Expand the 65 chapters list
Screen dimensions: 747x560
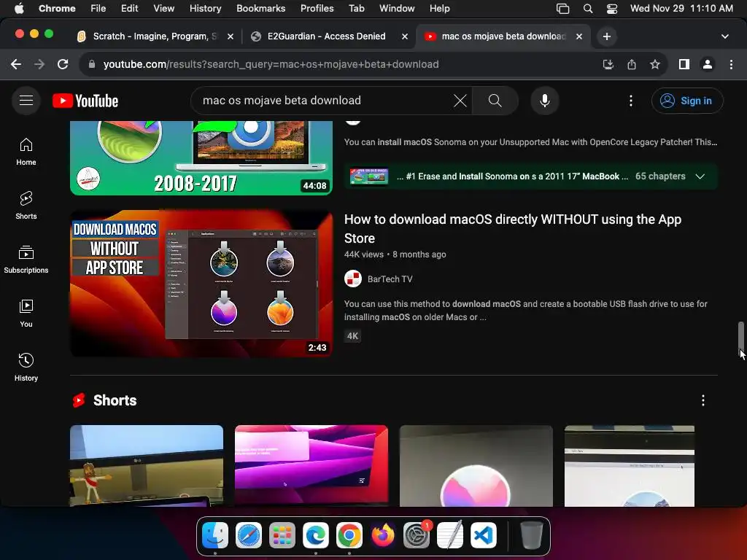point(700,176)
